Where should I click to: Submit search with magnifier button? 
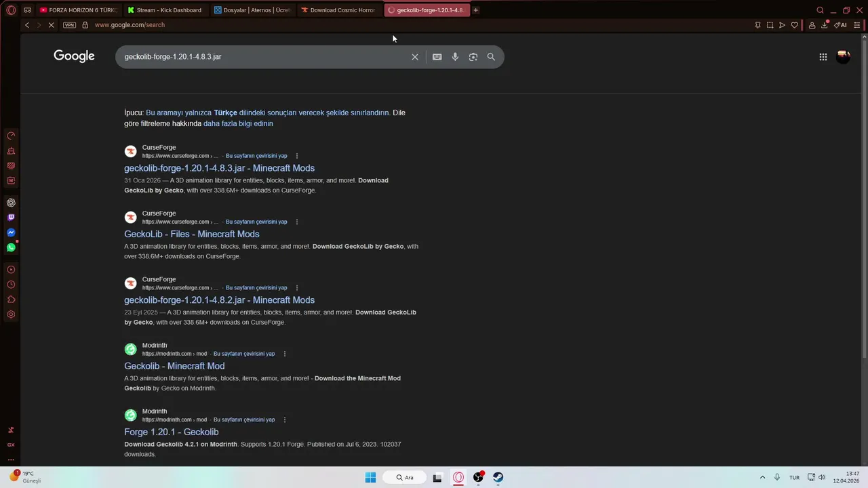pos(491,57)
